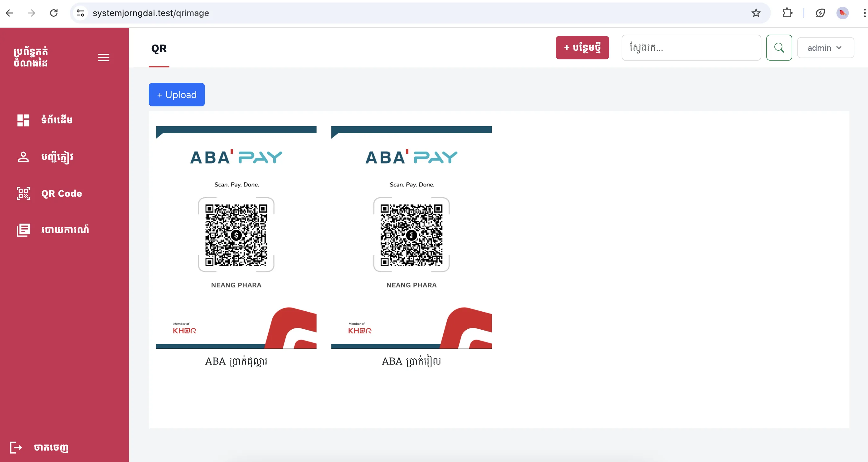
Task: Open the browser extensions puzzle icon
Action: coord(787,13)
